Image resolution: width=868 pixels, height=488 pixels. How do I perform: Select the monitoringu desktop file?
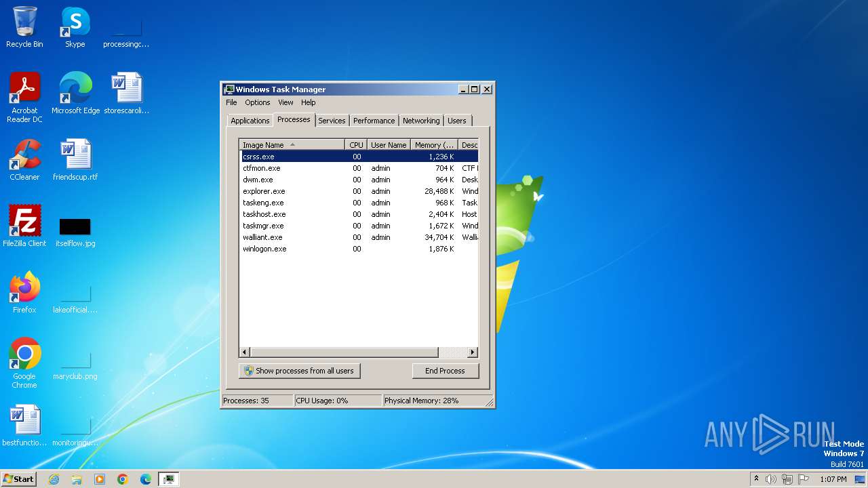pyautogui.click(x=75, y=432)
